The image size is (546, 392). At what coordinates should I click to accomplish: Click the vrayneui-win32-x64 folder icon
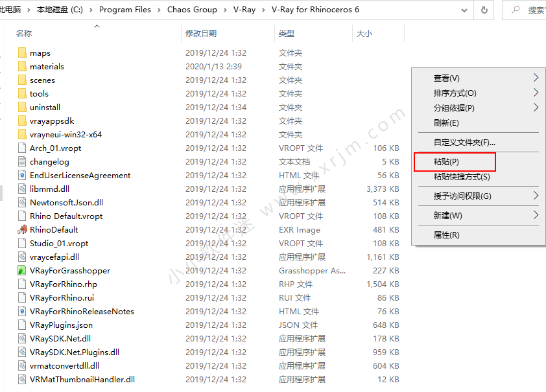22,134
